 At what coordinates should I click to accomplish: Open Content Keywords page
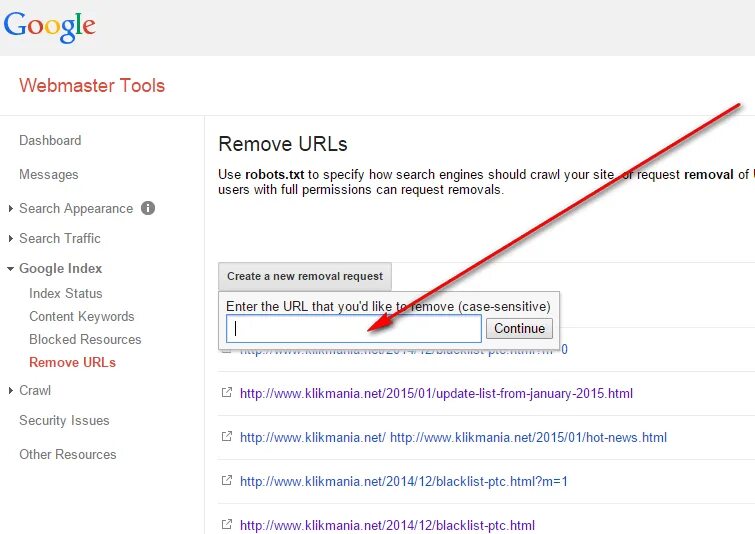click(x=82, y=316)
